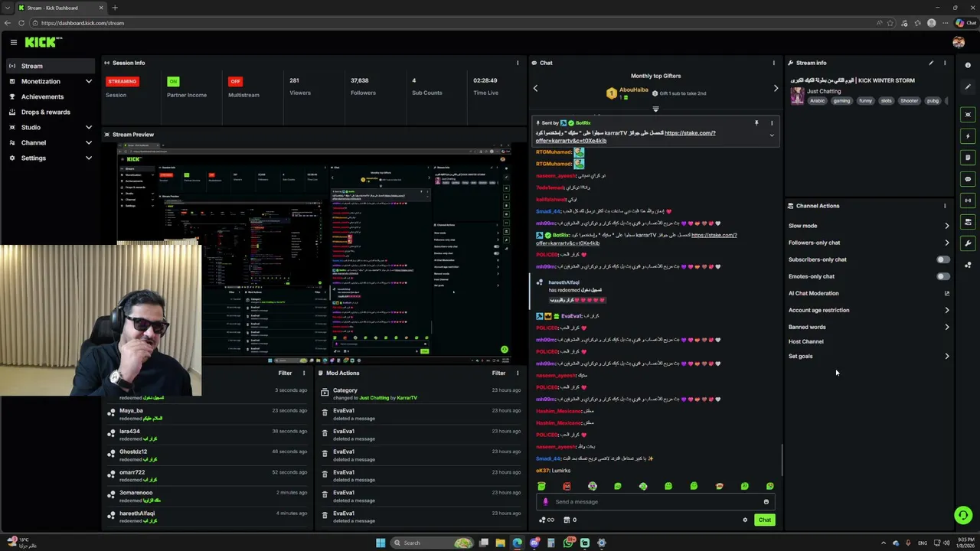This screenshot has height=551, width=980.
Task: Click the browser back arrow
Action: point(8,23)
